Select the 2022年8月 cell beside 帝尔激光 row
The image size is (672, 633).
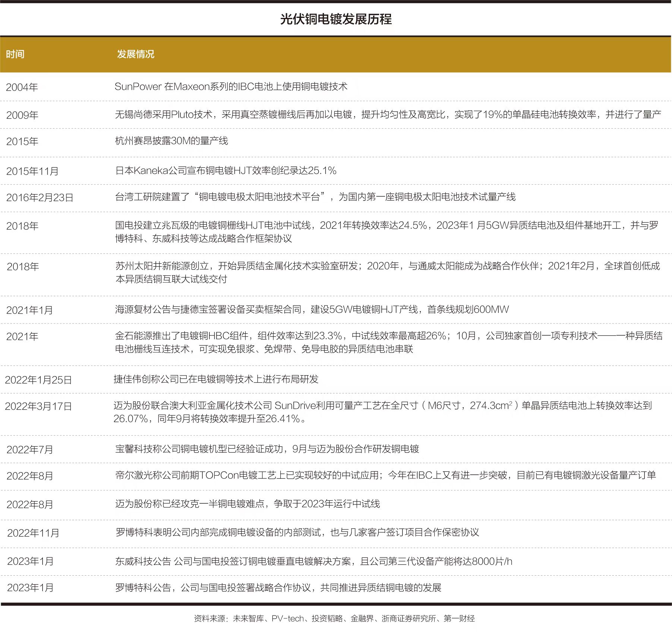[30, 476]
